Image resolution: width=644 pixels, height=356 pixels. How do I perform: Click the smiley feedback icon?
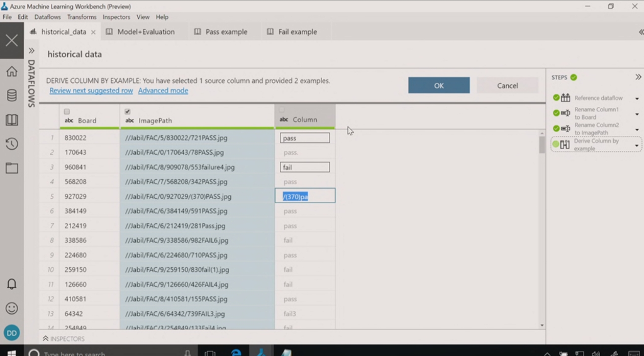pos(11,308)
